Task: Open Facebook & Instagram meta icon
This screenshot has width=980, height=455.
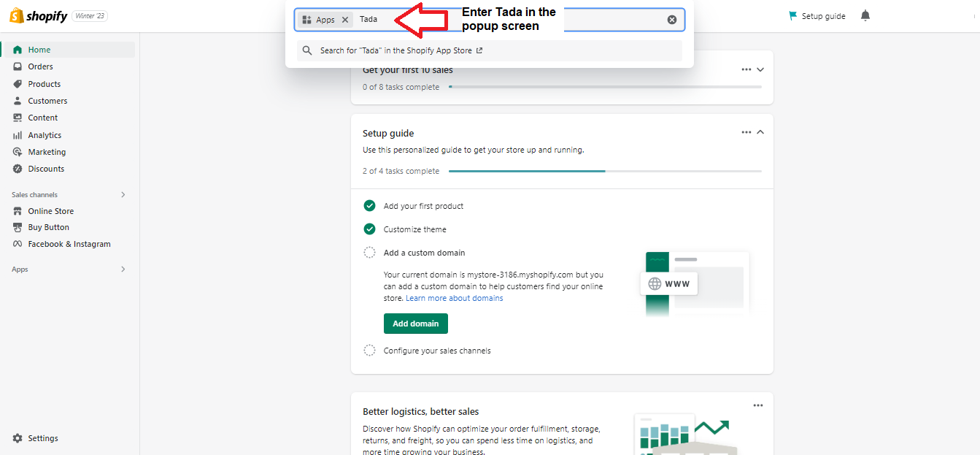Action: click(18, 244)
